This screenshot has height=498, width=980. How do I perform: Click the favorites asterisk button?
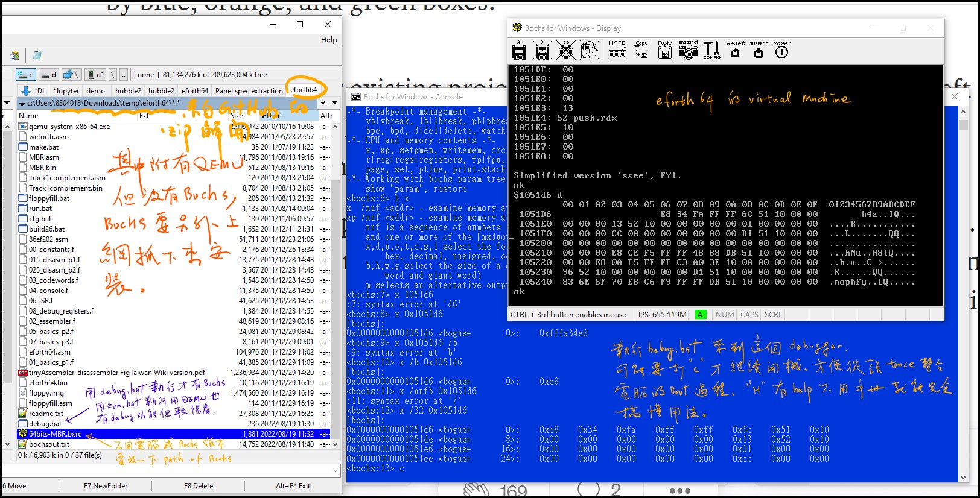point(323,103)
